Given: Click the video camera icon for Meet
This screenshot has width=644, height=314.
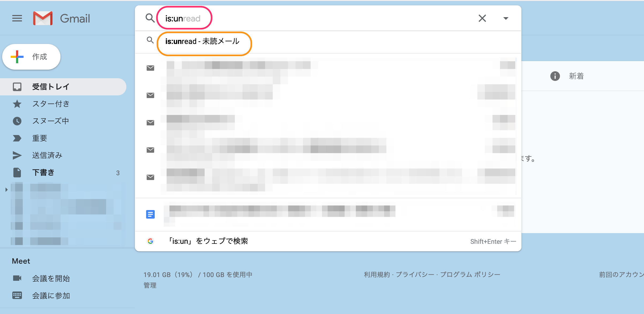Looking at the screenshot, I should click(x=17, y=278).
